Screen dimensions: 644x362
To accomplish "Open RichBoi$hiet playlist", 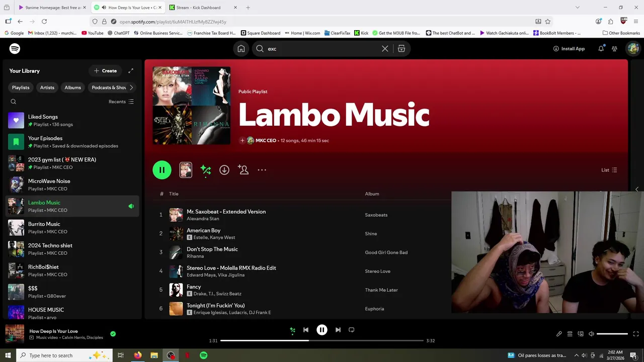I will [x=72, y=270].
